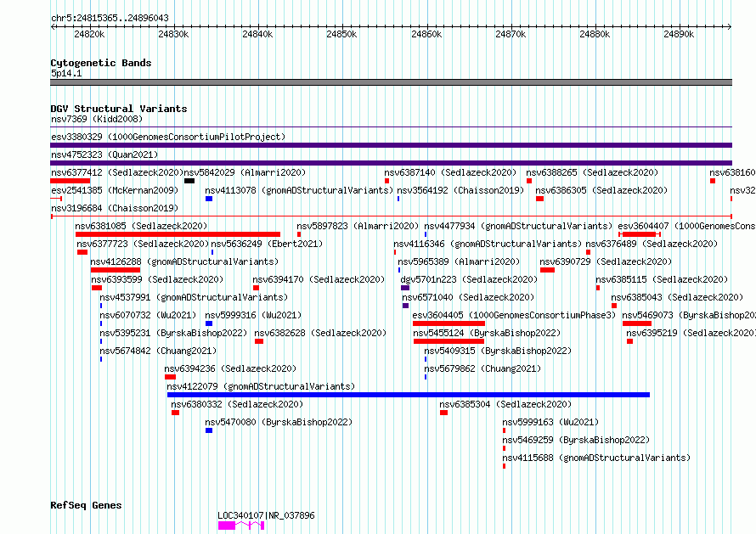This screenshot has width=756, height=534.
Task: Select the LOC340107 gene glyph
Action: [241, 526]
